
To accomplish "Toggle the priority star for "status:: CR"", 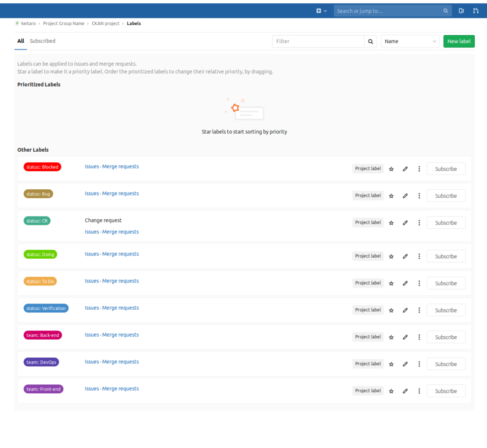I will pyautogui.click(x=391, y=222).
